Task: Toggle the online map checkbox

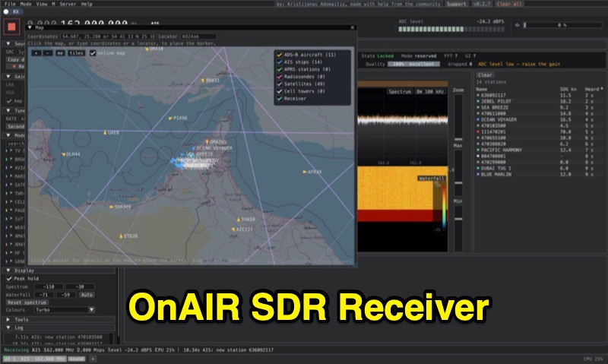Action: (x=93, y=53)
